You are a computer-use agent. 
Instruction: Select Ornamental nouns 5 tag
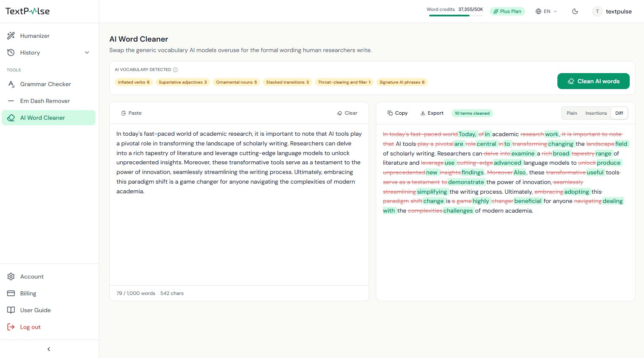pos(236,82)
